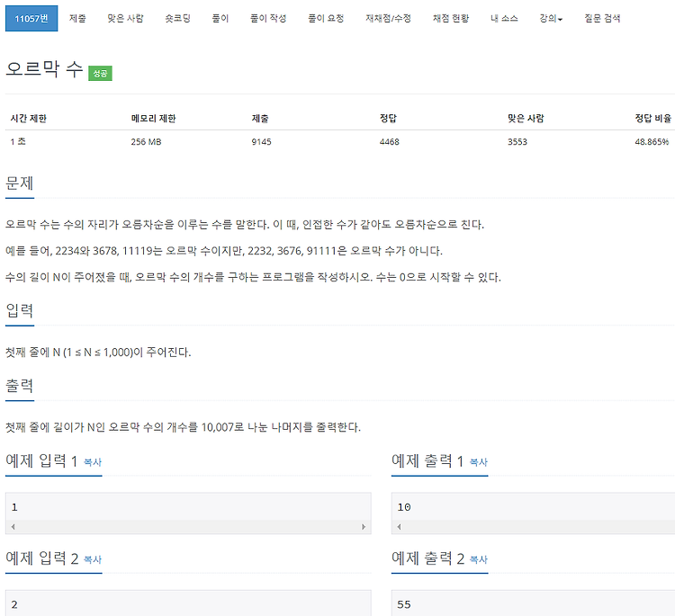Click the 3553 맞은 사람 value

tap(517, 142)
